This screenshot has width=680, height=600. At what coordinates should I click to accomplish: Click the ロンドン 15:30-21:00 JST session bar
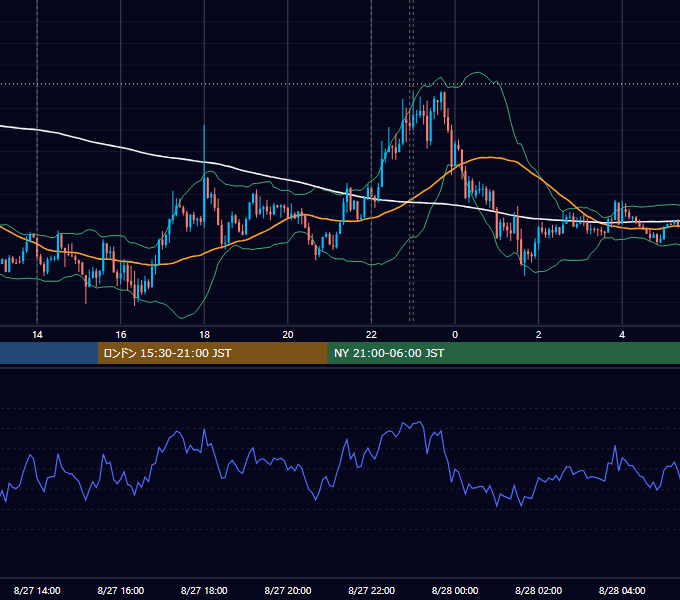(212, 353)
